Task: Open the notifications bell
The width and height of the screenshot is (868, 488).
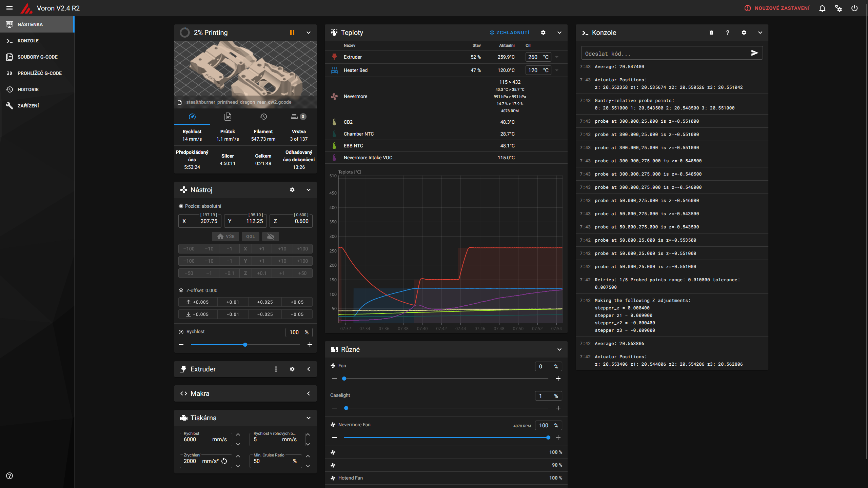Action: tap(822, 8)
